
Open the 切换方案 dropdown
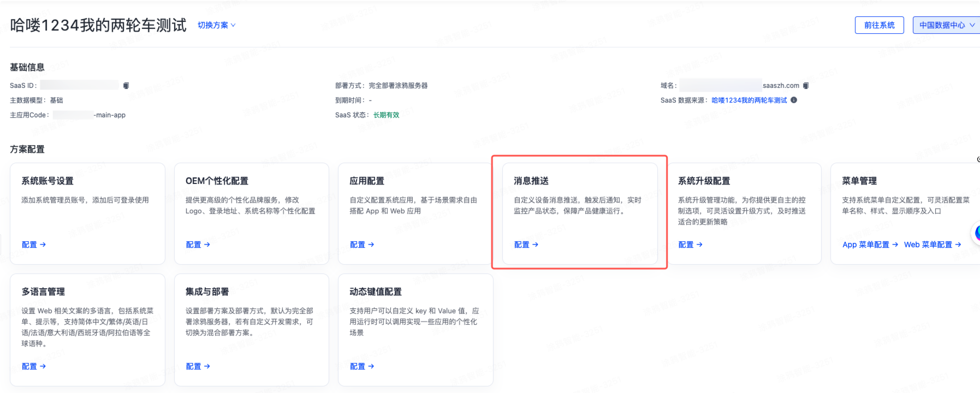click(x=216, y=25)
